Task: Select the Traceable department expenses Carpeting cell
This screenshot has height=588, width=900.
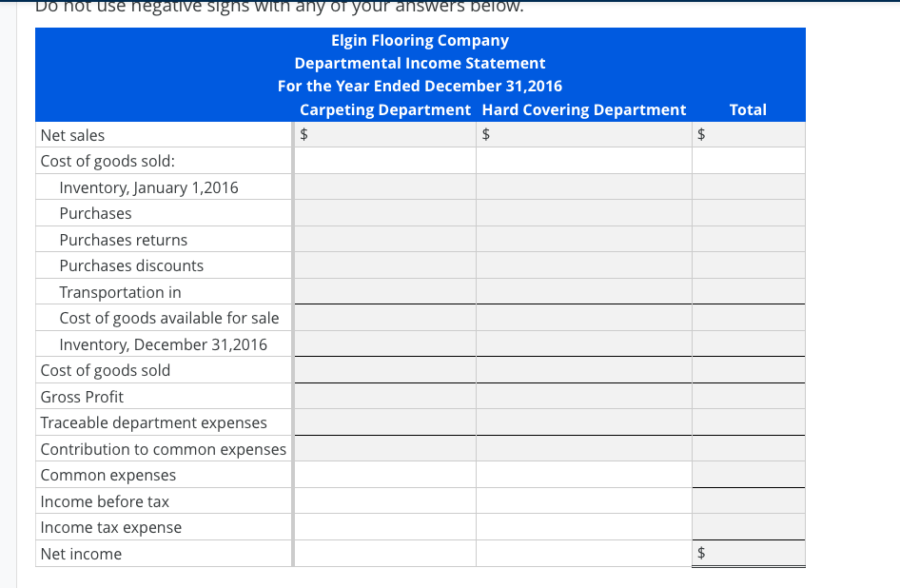Action: coord(385,421)
